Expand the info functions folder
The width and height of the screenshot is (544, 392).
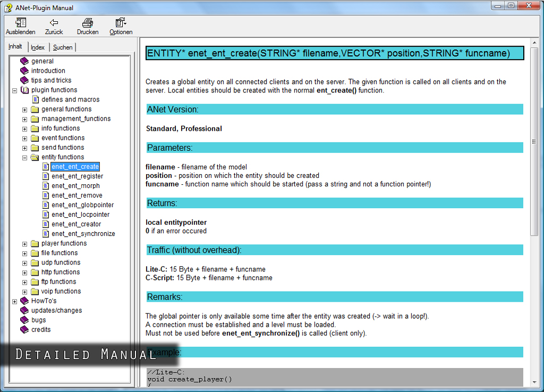[24, 129]
